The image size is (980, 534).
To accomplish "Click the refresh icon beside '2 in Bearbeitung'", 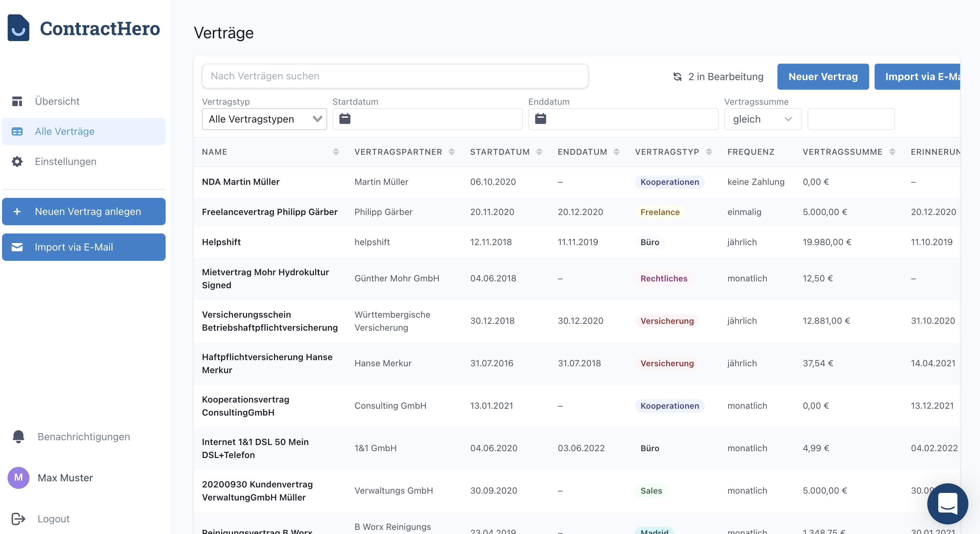I will coord(677,76).
